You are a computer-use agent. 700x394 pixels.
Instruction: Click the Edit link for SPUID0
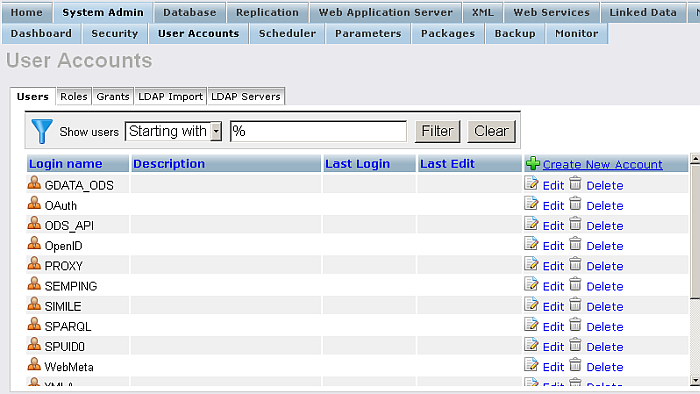click(554, 347)
